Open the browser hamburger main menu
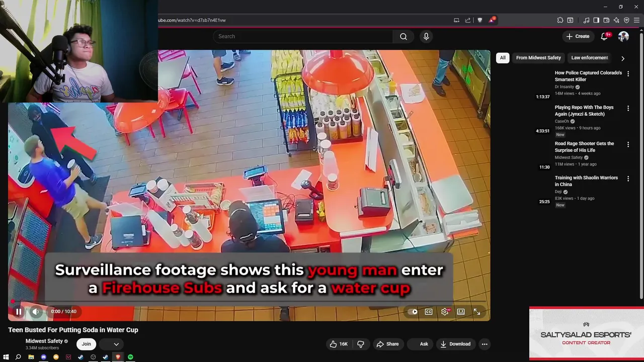This screenshot has height=362, width=644. click(636, 20)
